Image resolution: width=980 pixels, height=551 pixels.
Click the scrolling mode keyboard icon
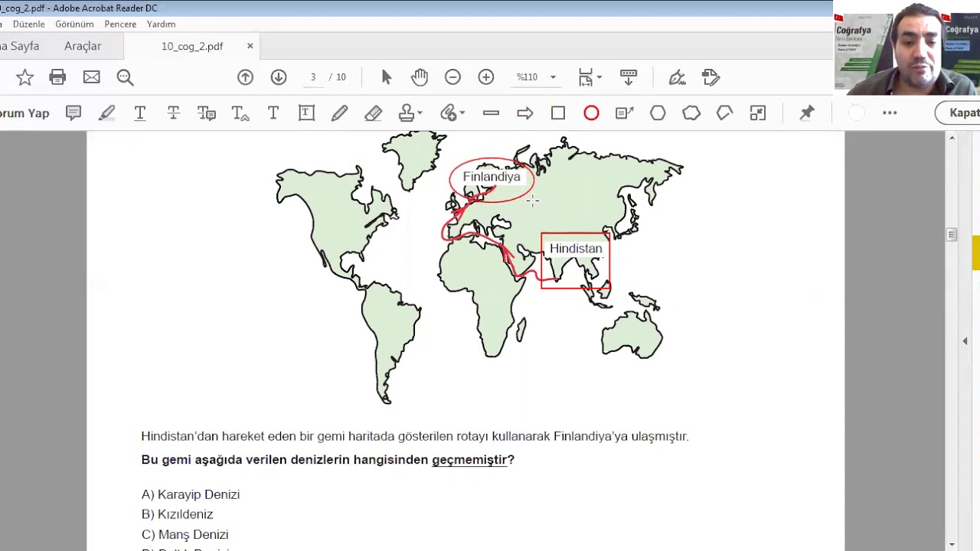click(x=629, y=77)
